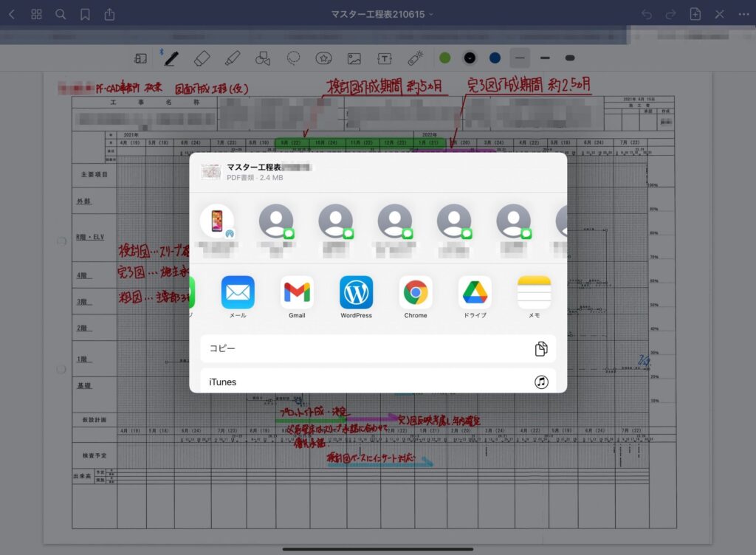Select the eraser tool
The image size is (756, 555).
pos(202,58)
